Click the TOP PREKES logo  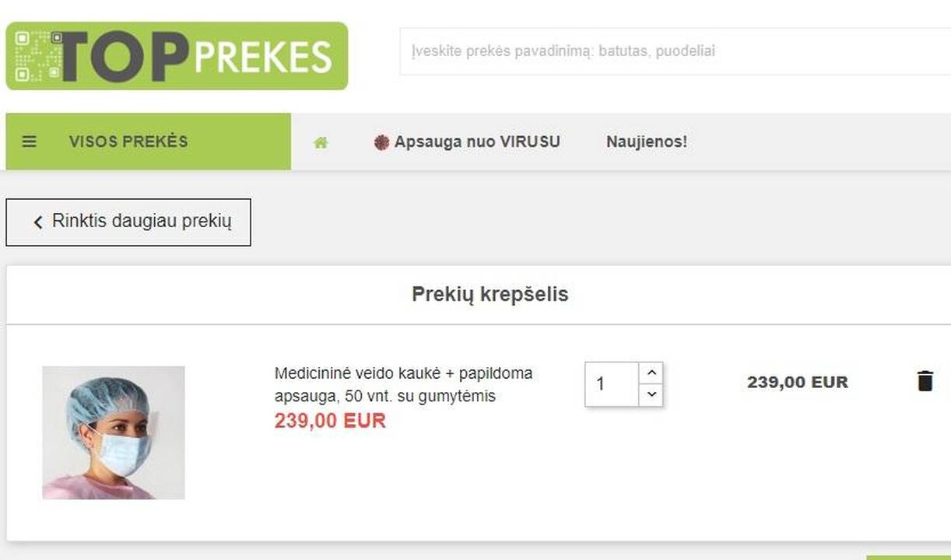pyautogui.click(x=177, y=56)
